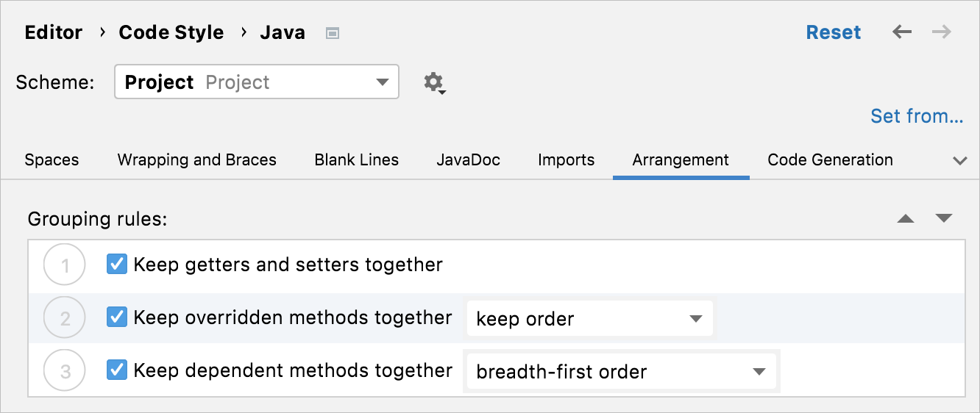Click the rule number 1 circle
980x413 pixels.
[x=65, y=265]
